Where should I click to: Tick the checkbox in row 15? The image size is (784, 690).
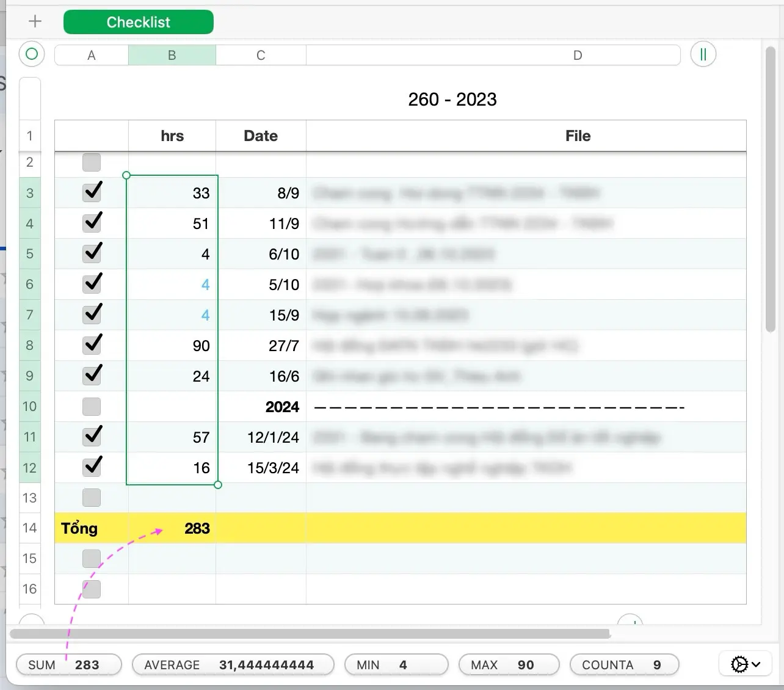[x=92, y=559]
